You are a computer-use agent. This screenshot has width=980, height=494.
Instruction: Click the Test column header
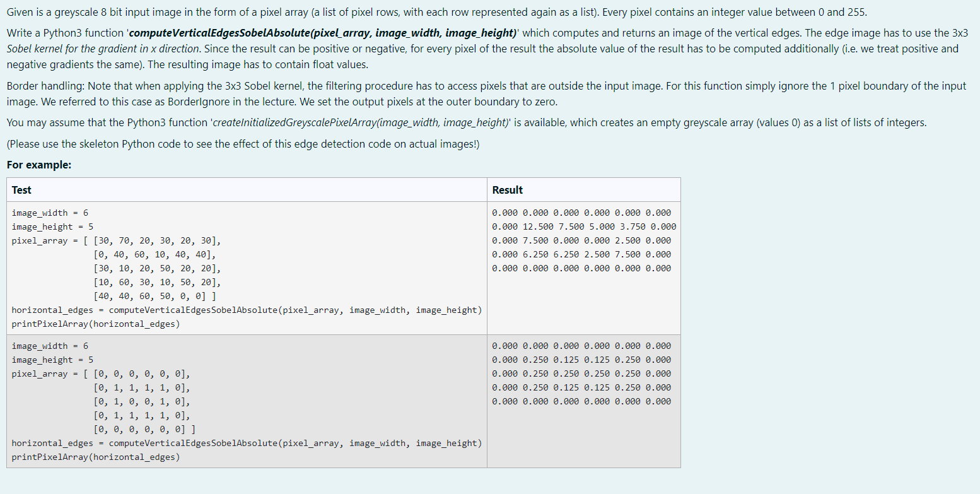pyautogui.click(x=21, y=190)
